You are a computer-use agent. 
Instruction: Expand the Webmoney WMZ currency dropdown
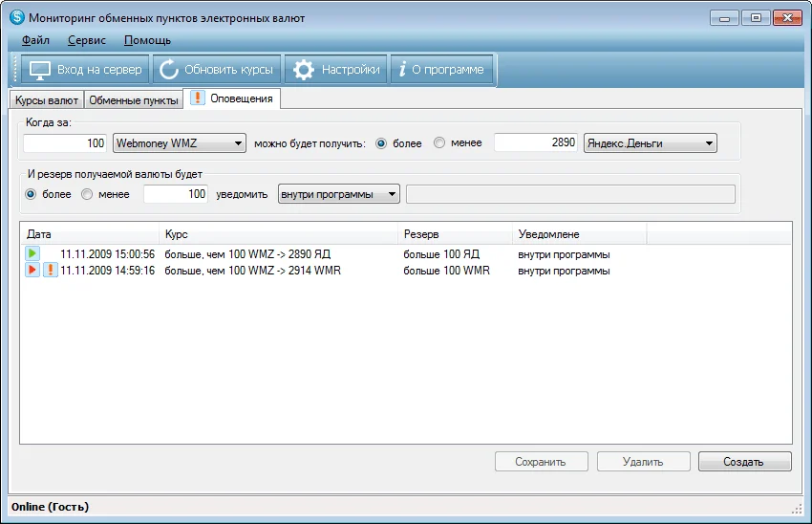click(238, 143)
